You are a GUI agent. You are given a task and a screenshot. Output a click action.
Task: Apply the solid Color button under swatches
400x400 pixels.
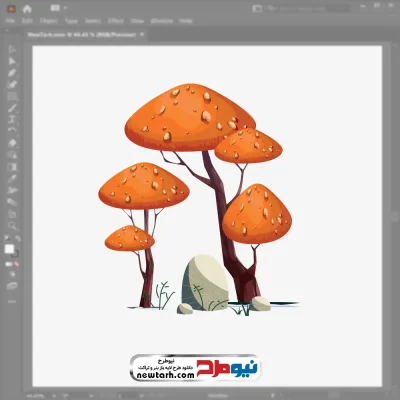coord(8,264)
